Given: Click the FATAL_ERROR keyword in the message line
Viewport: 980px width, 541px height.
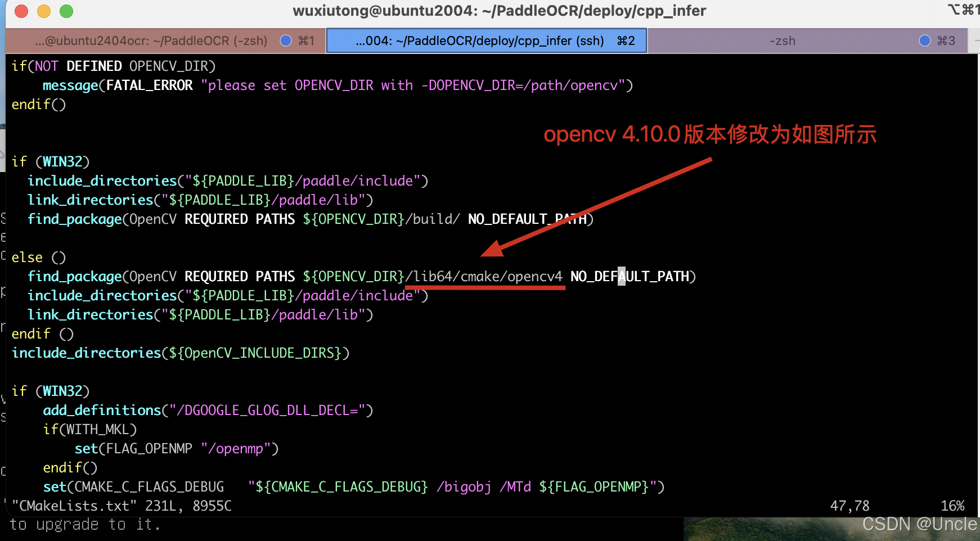Looking at the screenshot, I should pyautogui.click(x=150, y=85).
